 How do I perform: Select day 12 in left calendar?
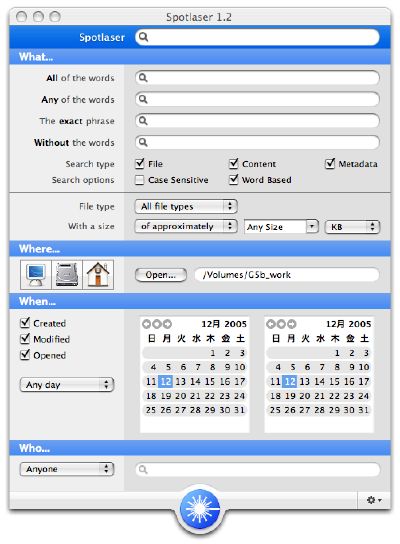(165, 382)
